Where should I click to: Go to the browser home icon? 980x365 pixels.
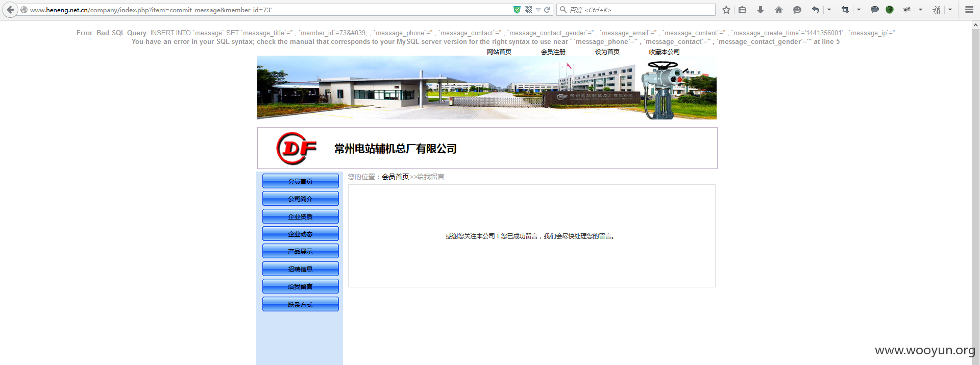[x=779, y=10]
